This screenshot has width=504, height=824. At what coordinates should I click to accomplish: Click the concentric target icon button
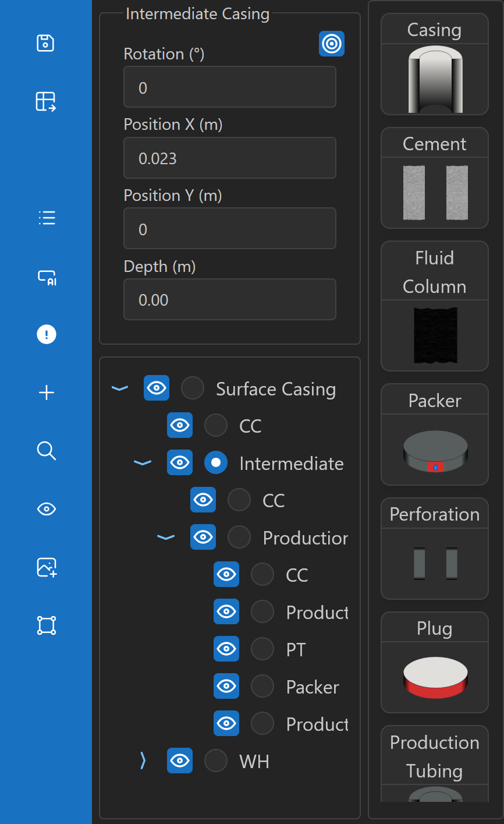pyautogui.click(x=332, y=44)
